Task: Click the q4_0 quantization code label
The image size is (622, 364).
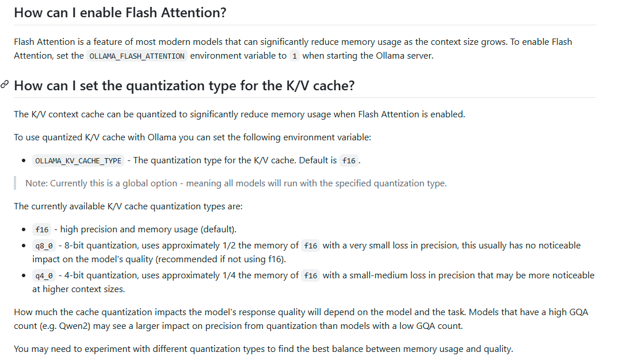Action: (44, 275)
